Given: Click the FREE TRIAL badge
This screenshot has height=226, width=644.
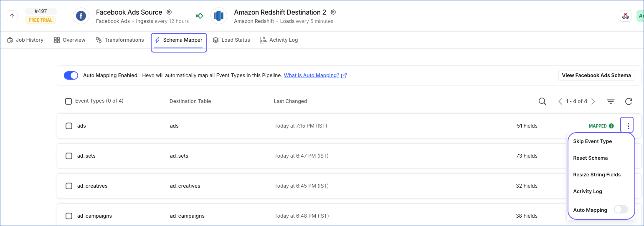Looking at the screenshot, I should (41, 20).
